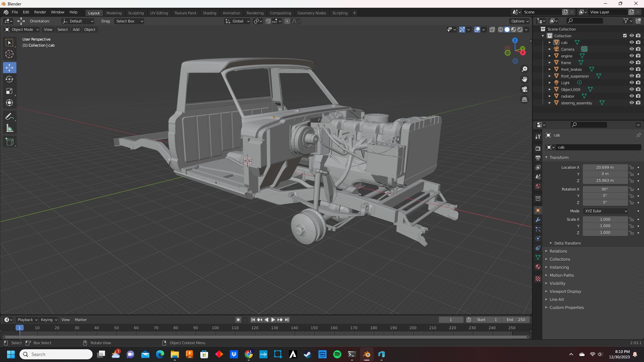This screenshot has height=362, width=644.
Task: Uncheck the Collection exclude checkbox
Action: click(625, 36)
